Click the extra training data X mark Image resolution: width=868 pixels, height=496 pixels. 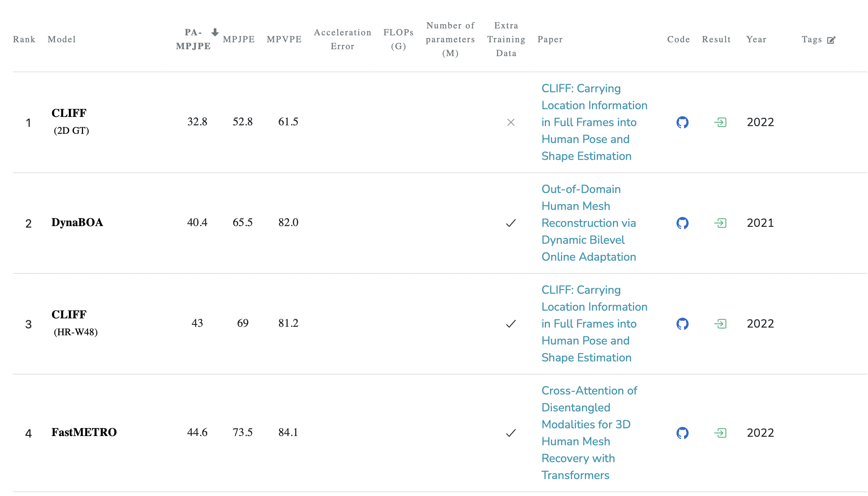click(511, 122)
